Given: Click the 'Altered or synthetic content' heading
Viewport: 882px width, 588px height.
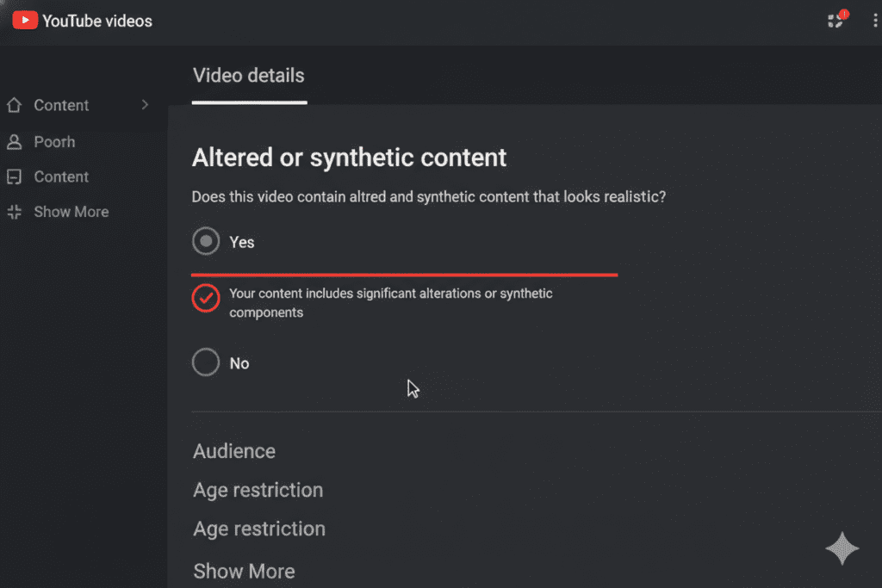Looking at the screenshot, I should [x=350, y=158].
